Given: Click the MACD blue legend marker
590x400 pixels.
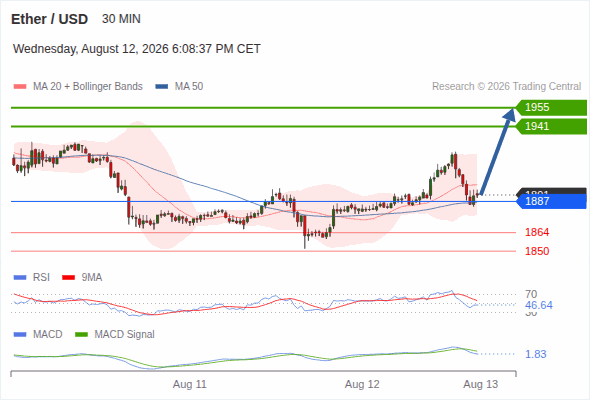Looking at the screenshot, I should pos(20,335).
